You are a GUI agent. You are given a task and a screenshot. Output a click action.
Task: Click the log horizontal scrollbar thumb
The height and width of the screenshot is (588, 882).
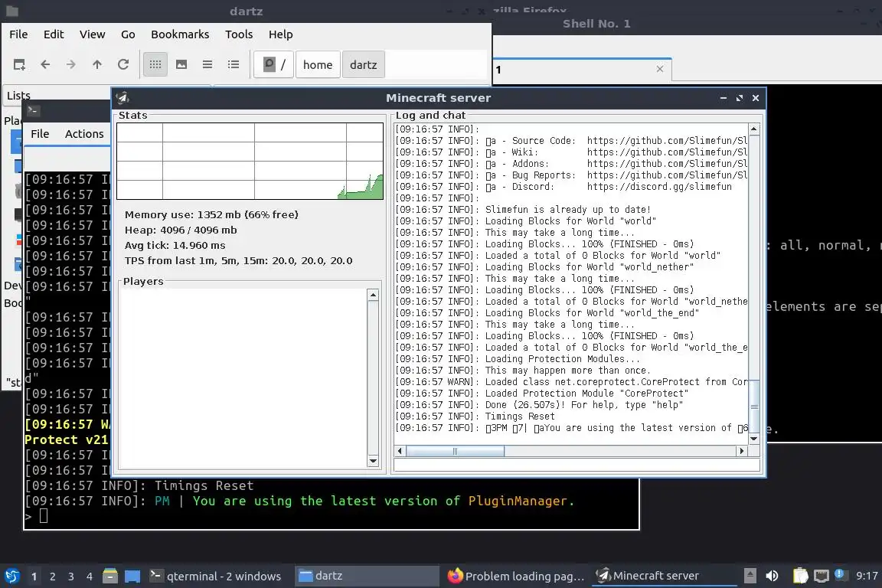[455, 451]
